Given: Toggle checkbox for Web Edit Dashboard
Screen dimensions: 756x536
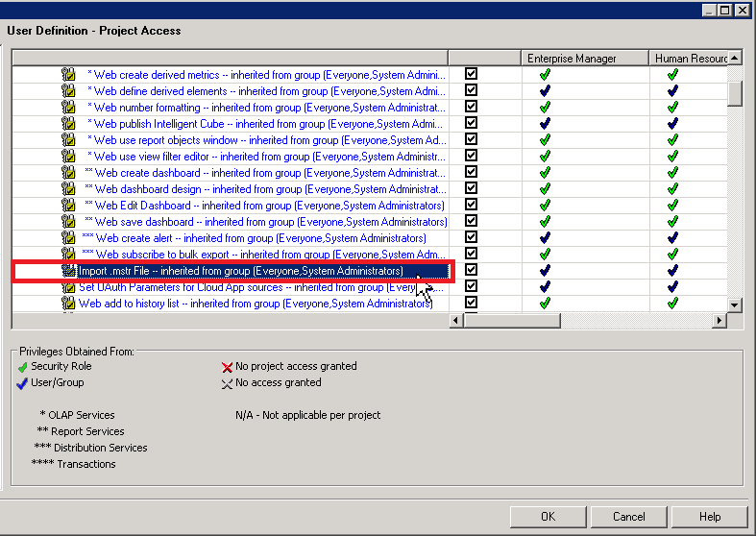Looking at the screenshot, I should click(471, 205).
